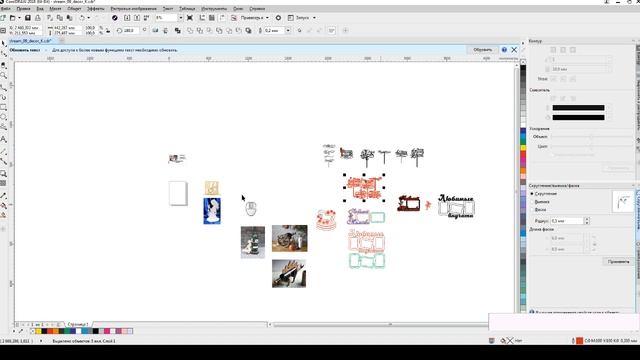
Task: Open the Эффекты menu
Action: click(96, 9)
